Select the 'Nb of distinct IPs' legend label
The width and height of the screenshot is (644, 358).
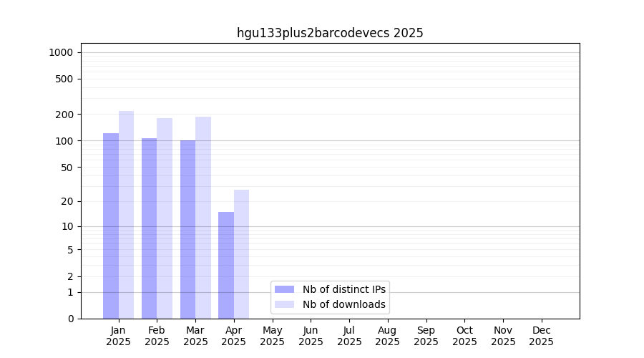[x=343, y=289]
